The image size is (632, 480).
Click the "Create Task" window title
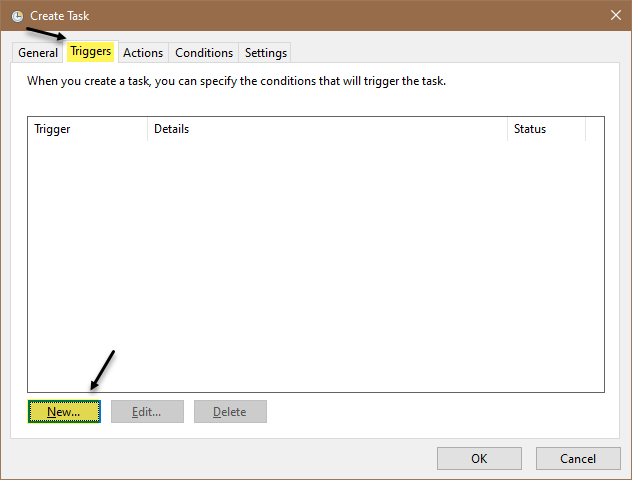click(x=60, y=16)
